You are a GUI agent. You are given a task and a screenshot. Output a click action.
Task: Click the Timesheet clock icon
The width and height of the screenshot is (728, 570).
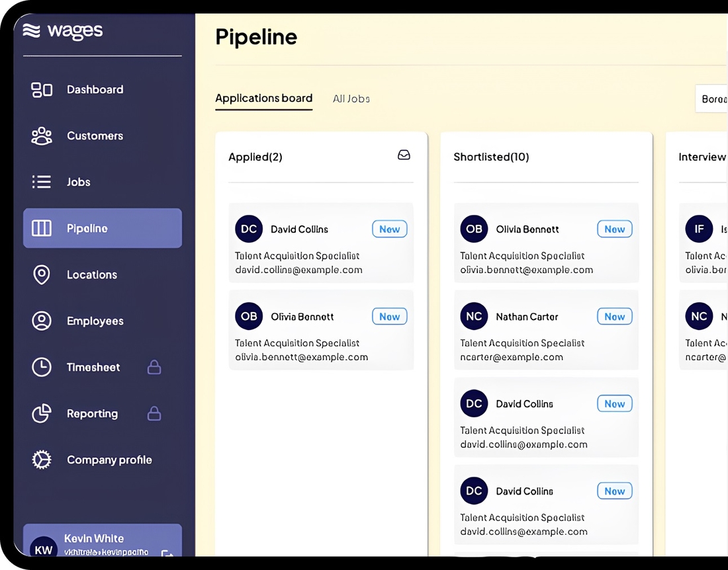(x=42, y=367)
